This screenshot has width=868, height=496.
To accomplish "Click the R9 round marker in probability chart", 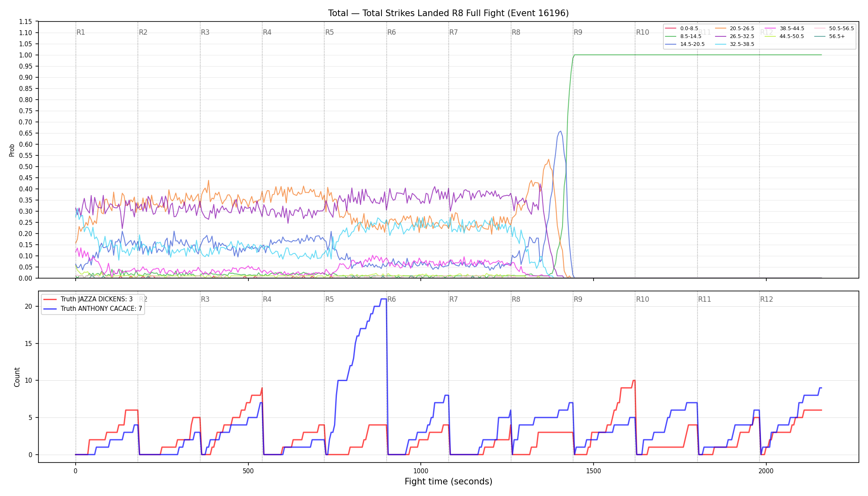I will (578, 32).
